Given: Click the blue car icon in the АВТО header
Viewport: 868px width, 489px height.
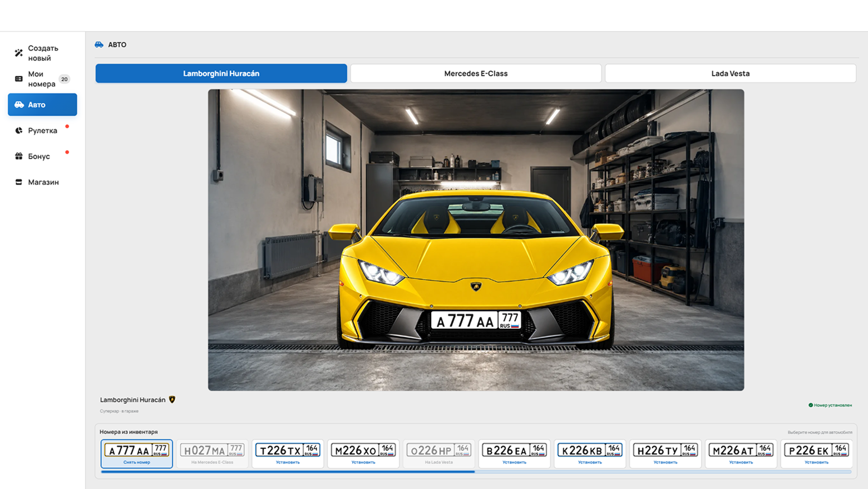Looking at the screenshot, I should pyautogui.click(x=99, y=45).
